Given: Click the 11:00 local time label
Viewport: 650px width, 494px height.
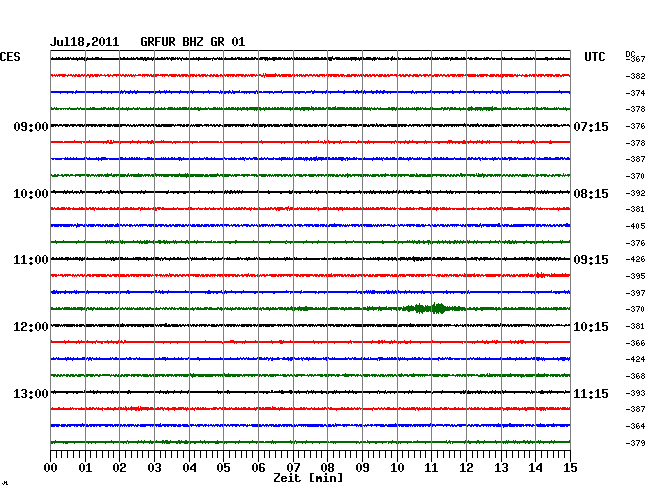Looking at the screenshot, I should [31, 260].
